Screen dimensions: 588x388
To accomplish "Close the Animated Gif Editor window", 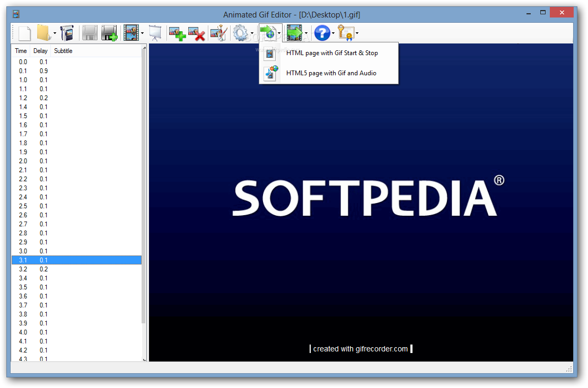I will 561,12.
